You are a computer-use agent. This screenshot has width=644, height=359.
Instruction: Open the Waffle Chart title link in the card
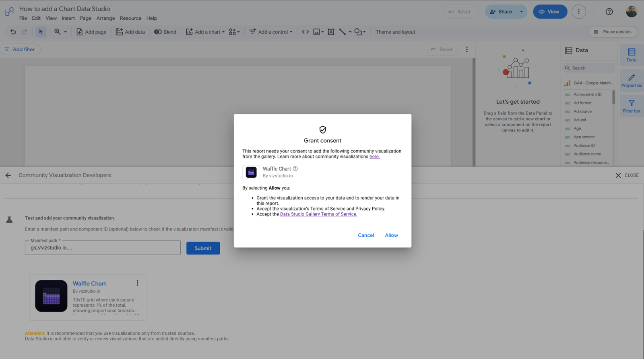point(89,283)
